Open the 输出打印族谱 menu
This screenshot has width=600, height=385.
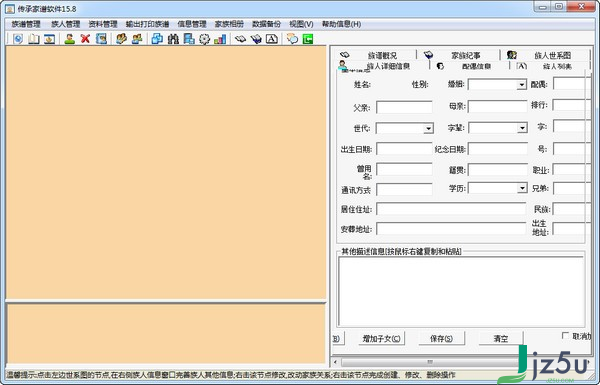[x=147, y=24]
